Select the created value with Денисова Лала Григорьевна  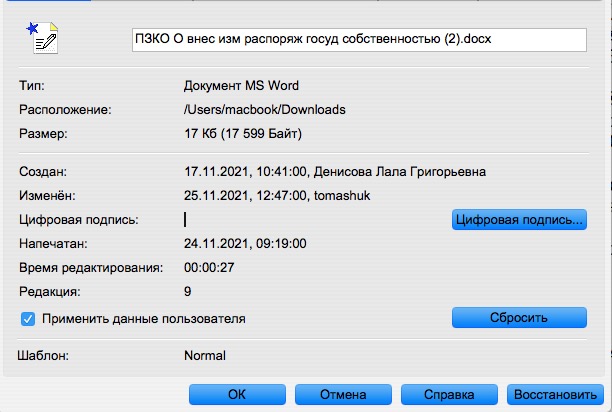pos(335,172)
